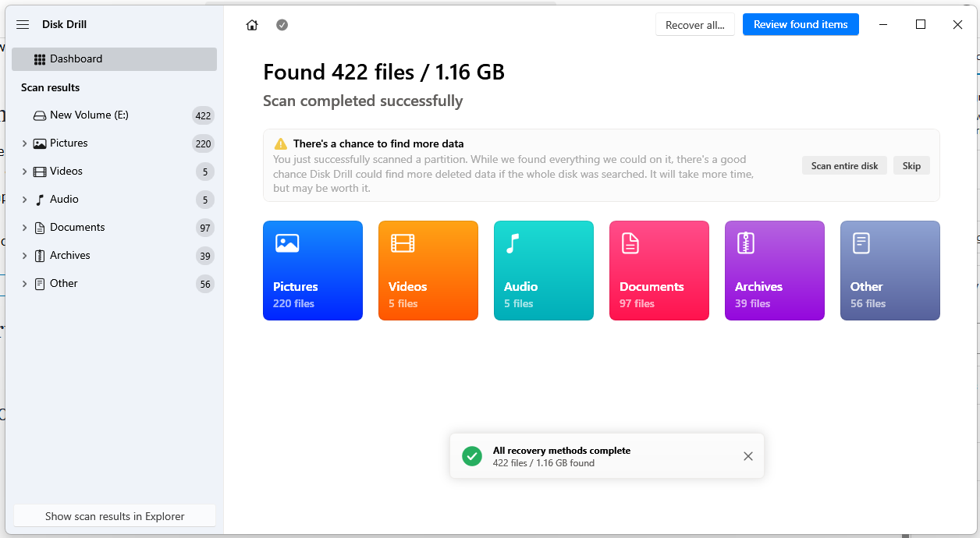Expand the Videos tree node
Viewport: 980px width, 538px height.
[x=25, y=172]
